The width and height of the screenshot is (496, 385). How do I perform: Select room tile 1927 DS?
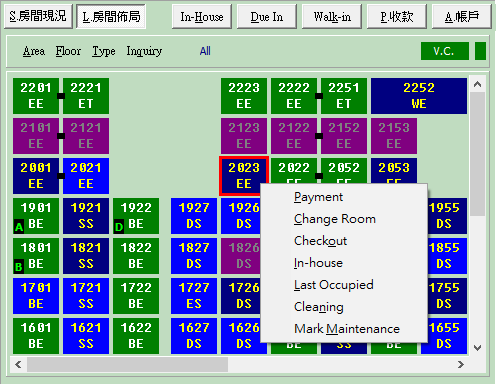click(x=194, y=216)
